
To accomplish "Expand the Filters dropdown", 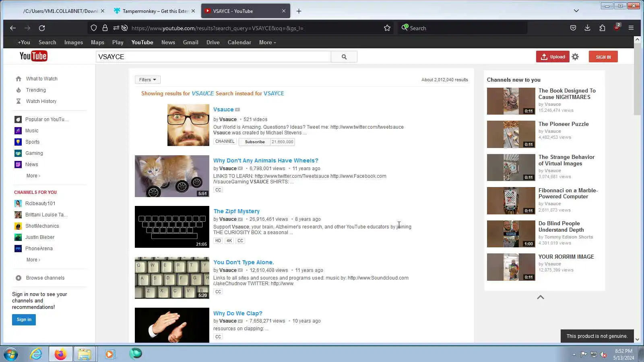I will click(x=148, y=80).
